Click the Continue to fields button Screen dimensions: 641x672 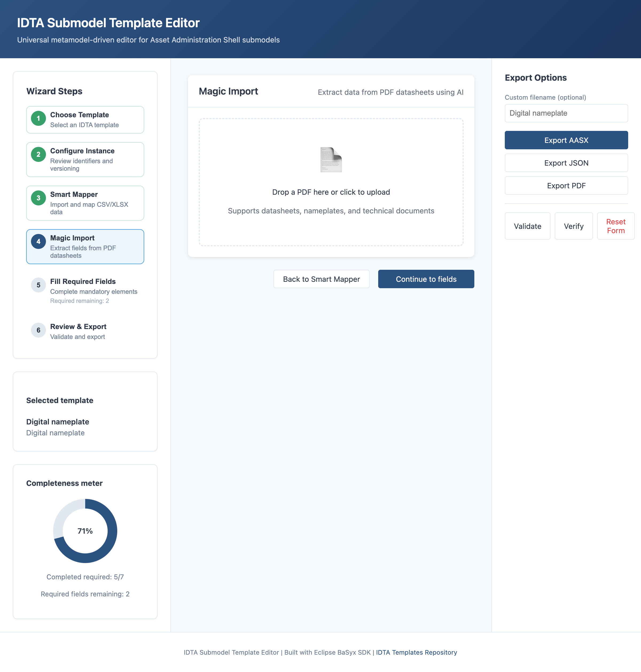tap(426, 279)
